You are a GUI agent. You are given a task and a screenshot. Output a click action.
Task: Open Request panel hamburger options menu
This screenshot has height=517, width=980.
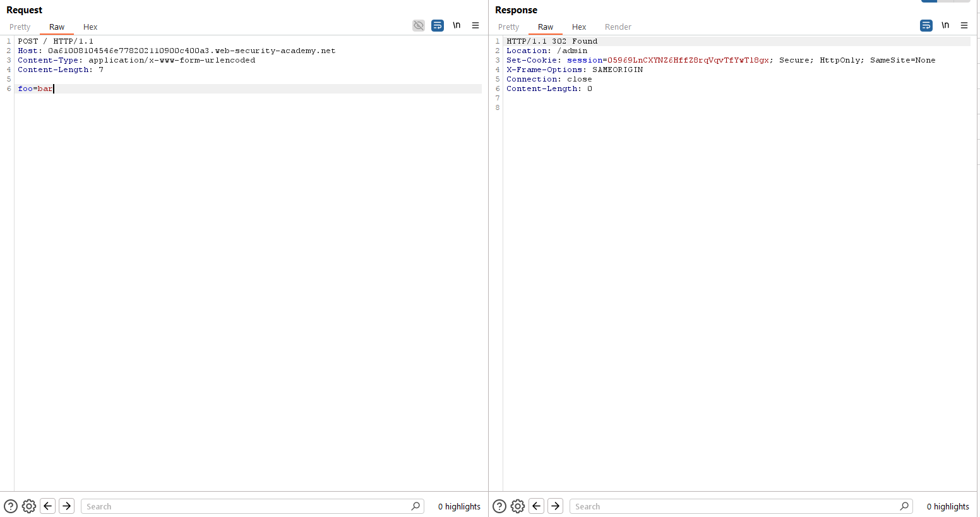coord(475,26)
